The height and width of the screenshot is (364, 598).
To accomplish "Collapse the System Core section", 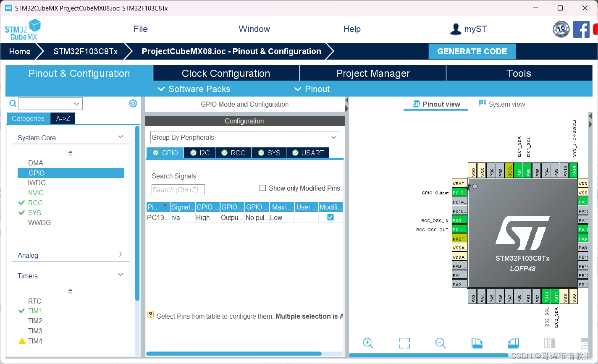I will click(121, 137).
